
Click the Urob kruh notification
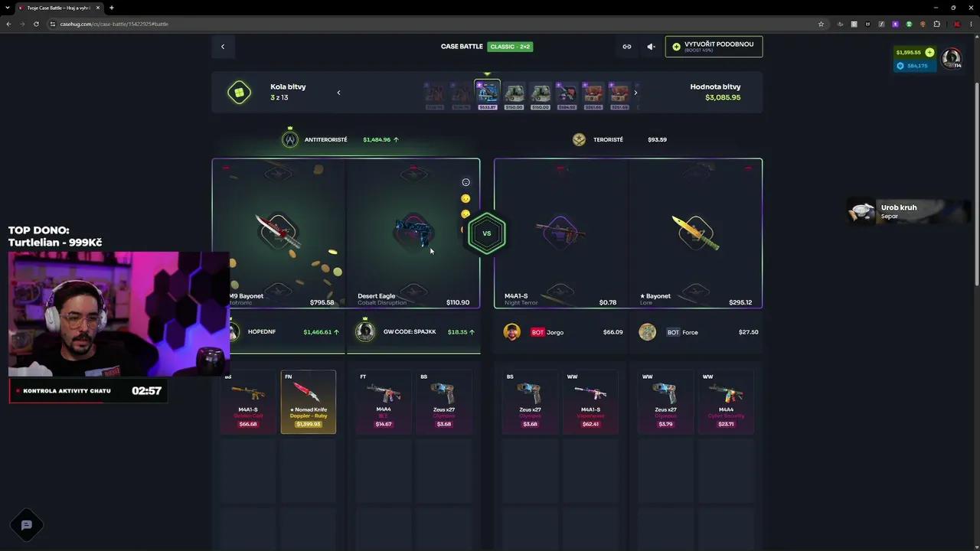(907, 211)
